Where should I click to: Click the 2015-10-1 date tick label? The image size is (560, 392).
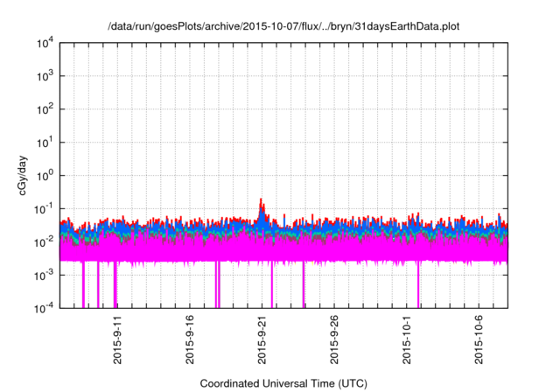coord(406,339)
